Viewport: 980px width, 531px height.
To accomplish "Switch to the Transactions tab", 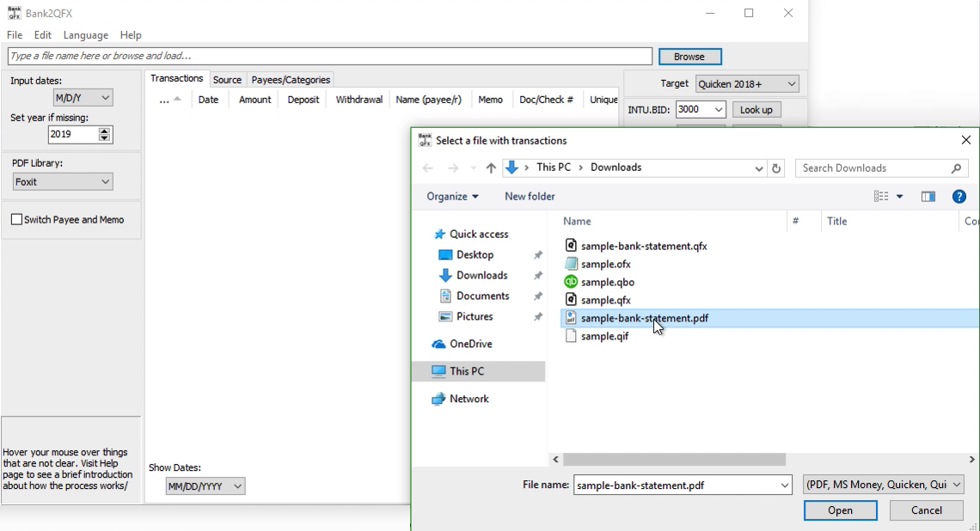I will point(177,79).
